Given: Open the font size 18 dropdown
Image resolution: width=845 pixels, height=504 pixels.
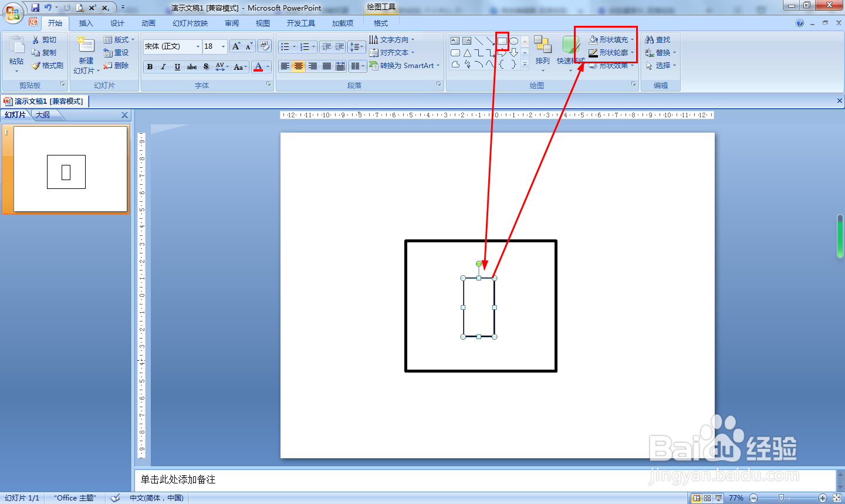Looking at the screenshot, I should [223, 46].
